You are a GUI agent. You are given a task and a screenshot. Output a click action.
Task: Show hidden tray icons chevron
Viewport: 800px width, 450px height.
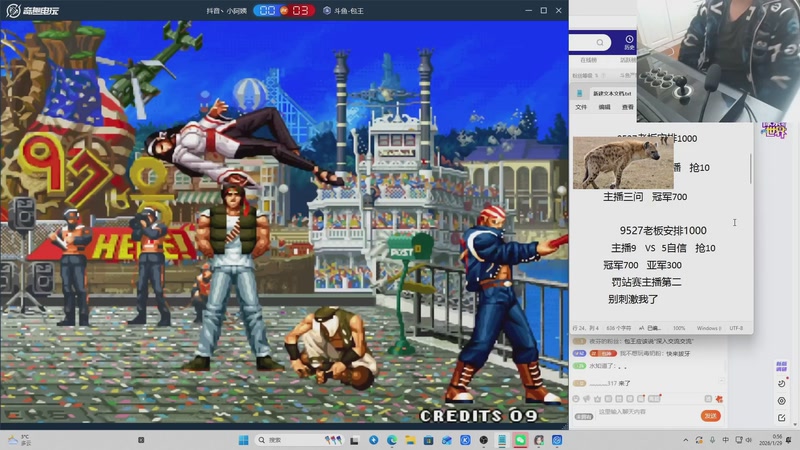tap(685, 440)
